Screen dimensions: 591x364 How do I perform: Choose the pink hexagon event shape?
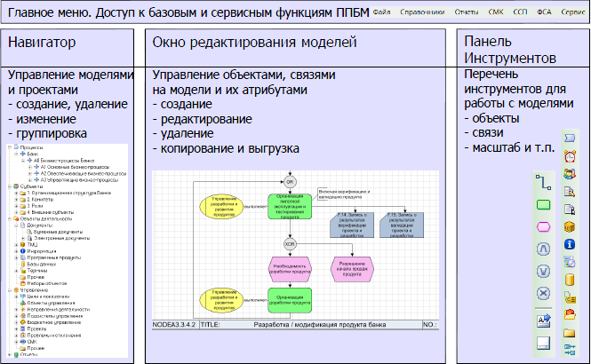coord(544,228)
